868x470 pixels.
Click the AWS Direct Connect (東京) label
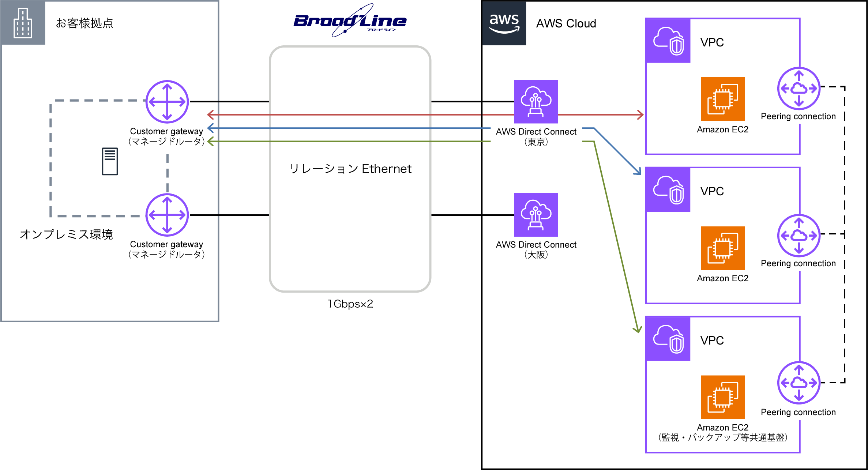pos(536,136)
